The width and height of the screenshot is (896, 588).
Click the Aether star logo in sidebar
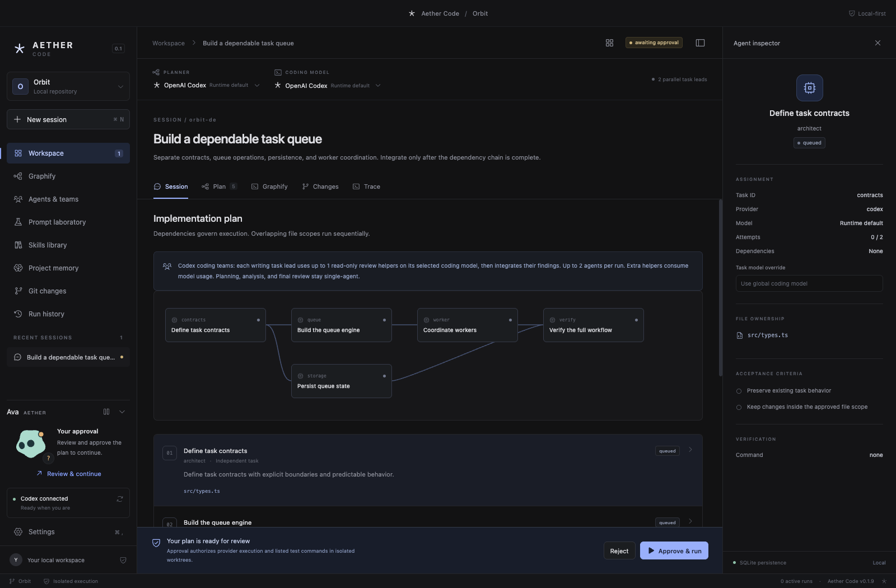click(x=20, y=49)
